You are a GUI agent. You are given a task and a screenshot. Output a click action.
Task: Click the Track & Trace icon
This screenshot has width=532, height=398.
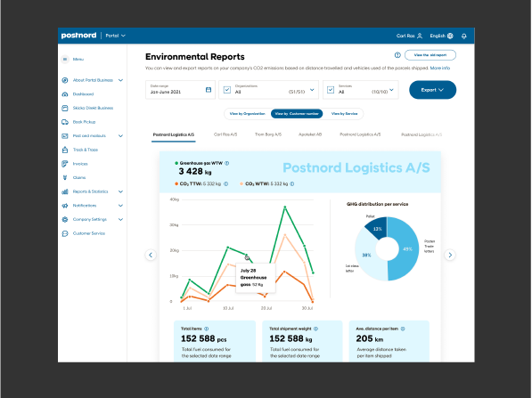65,150
